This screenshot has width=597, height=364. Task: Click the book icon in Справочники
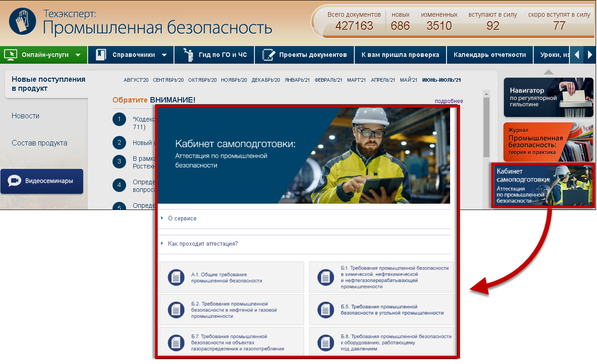click(x=100, y=55)
